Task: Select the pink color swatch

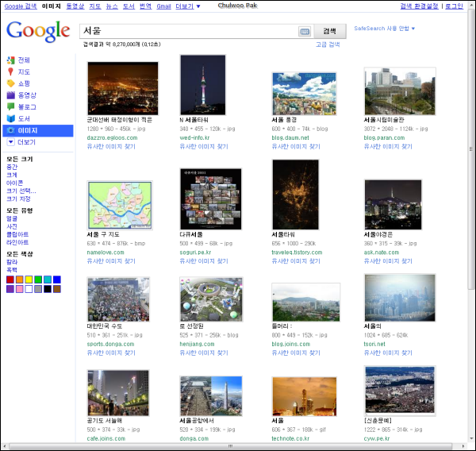Action: point(19,289)
